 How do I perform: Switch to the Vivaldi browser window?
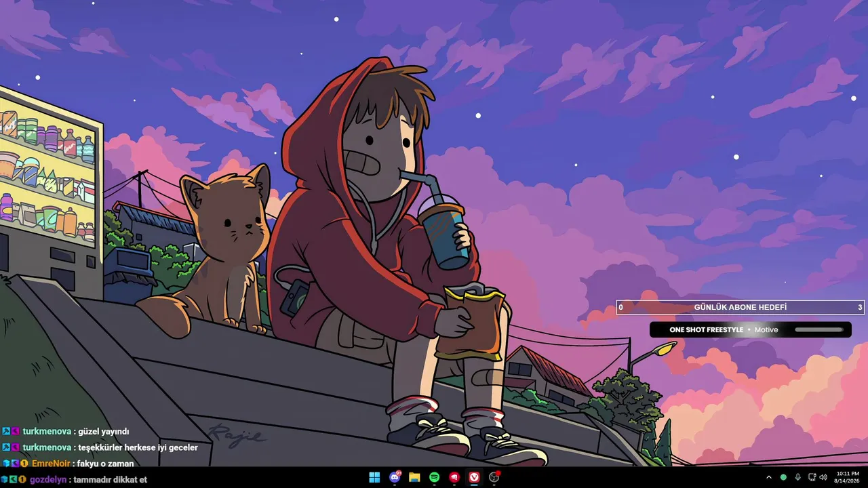click(x=475, y=477)
